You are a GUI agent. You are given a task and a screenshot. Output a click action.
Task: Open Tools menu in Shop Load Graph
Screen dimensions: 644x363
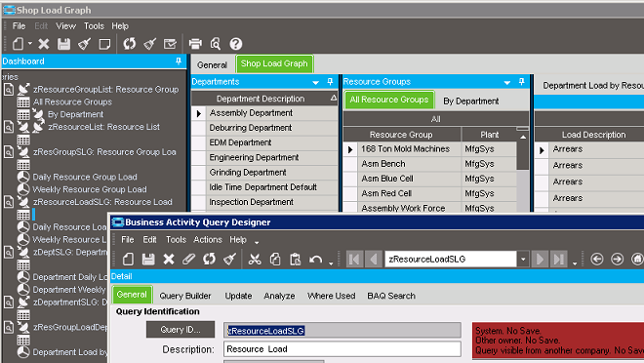click(x=94, y=26)
